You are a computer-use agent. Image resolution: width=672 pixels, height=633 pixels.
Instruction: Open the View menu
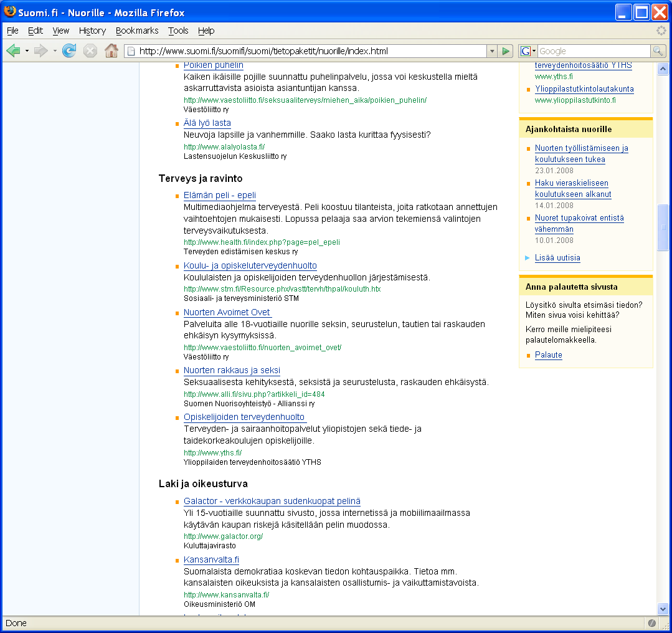click(60, 31)
